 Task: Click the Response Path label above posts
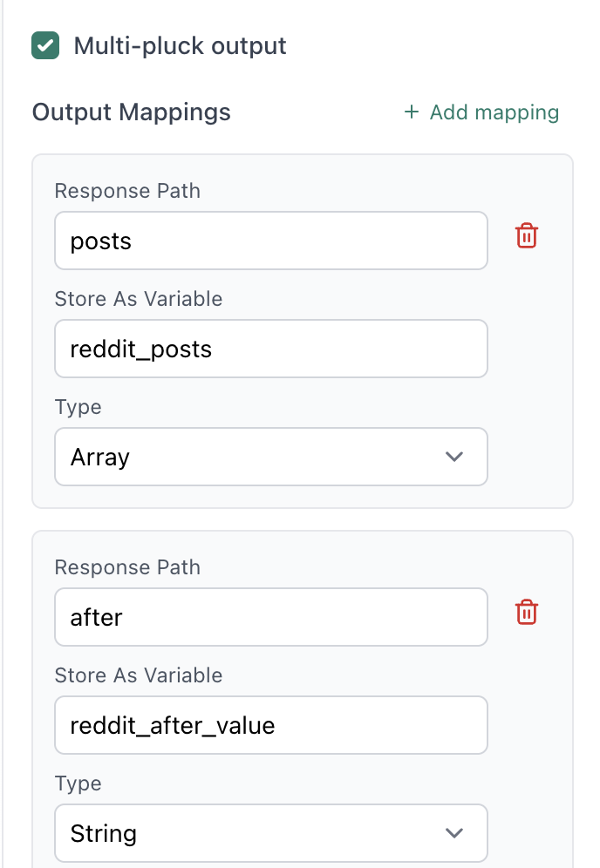(127, 191)
